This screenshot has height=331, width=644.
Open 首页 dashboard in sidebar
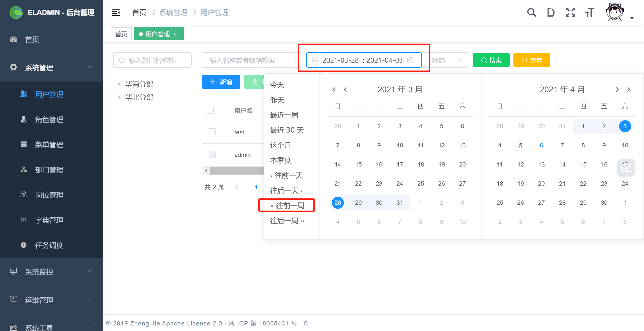(52, 39)
